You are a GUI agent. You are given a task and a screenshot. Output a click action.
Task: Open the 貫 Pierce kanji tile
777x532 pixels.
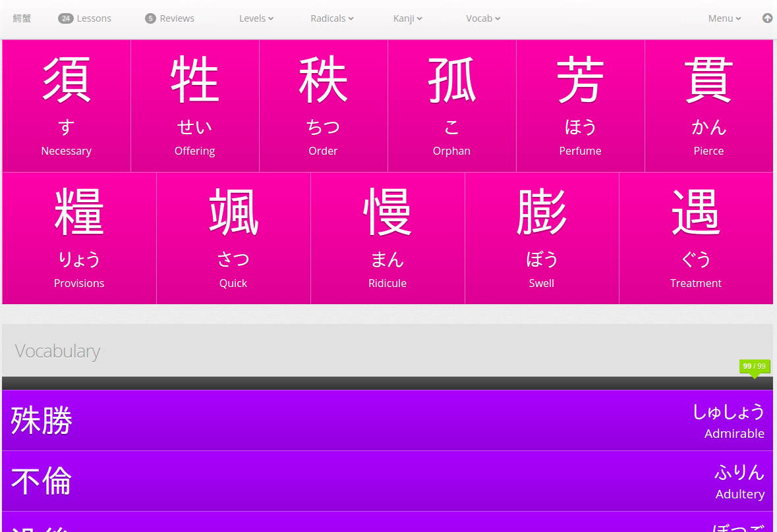[708, 106]
